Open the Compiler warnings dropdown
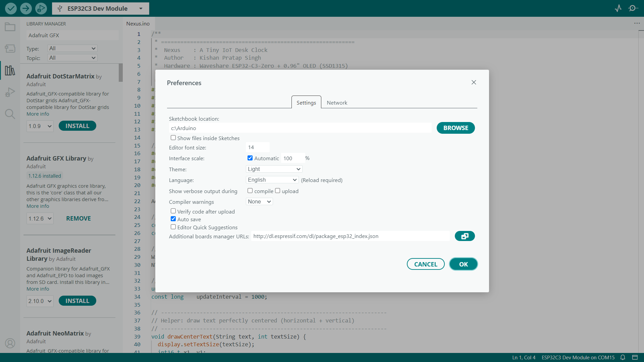The image size is (644, 362). (x=259, y=201)
